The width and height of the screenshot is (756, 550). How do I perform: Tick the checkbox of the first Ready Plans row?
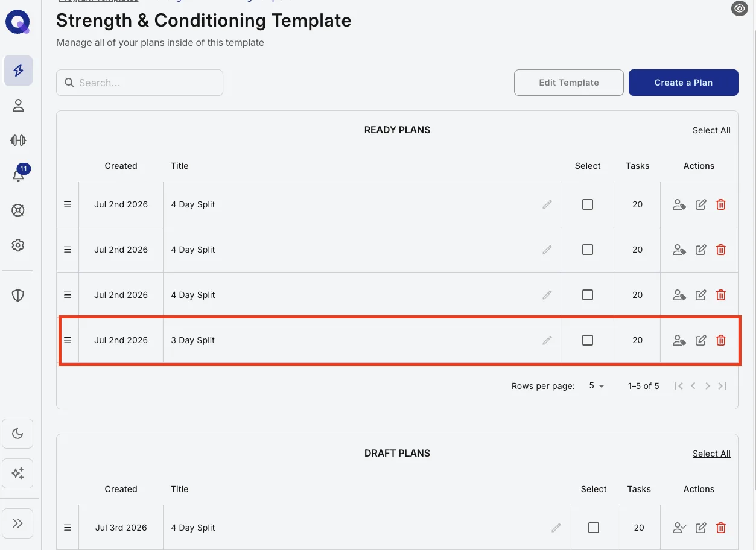[588, 204]
